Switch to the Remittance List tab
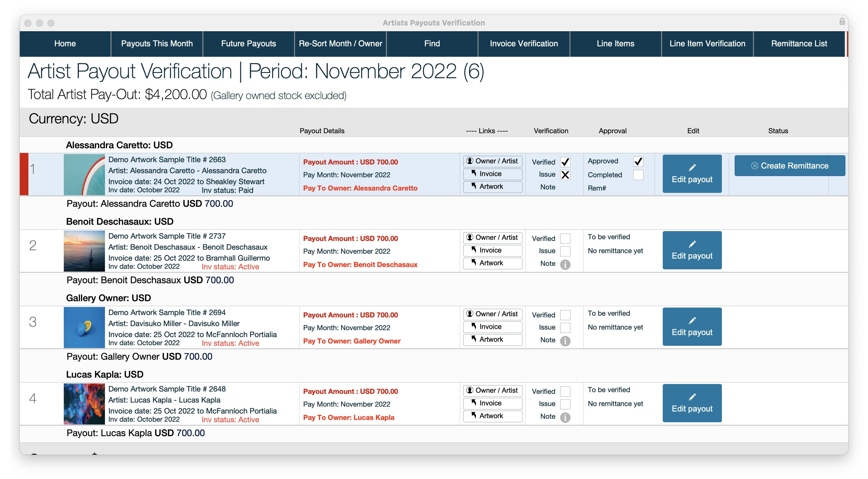Viewport: 868px width, 479px height. [799, 44]
